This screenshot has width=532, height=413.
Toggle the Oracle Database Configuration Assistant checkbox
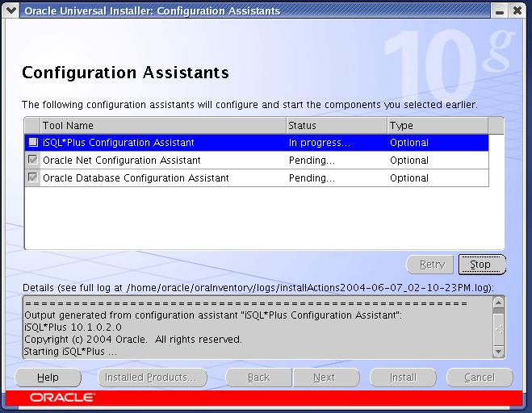coord(33,178)
